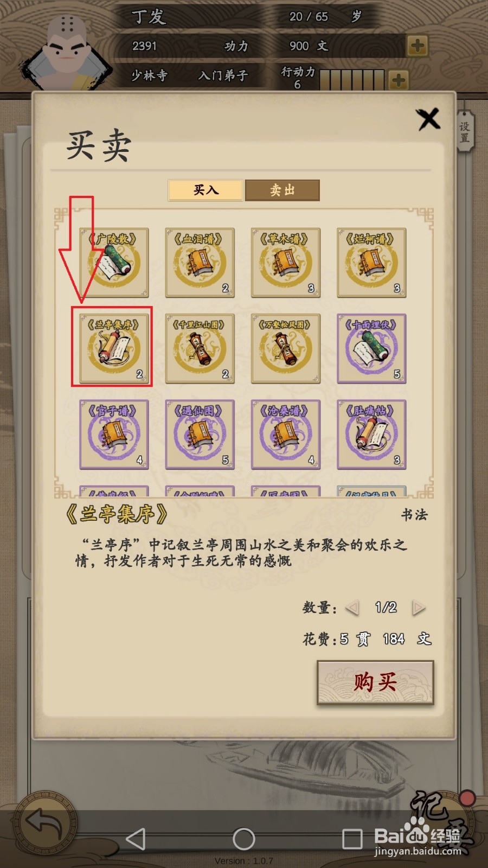488x868 pixels.
Task: Pick the 《沧桑谱》 purple book item
Action: click(x=286, y=435)
